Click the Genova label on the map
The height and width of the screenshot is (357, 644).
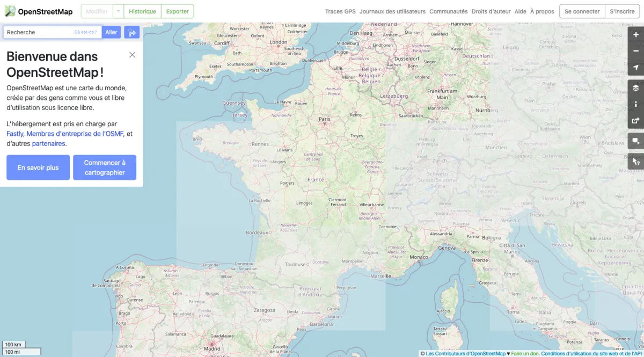click(x=447, y=248)
